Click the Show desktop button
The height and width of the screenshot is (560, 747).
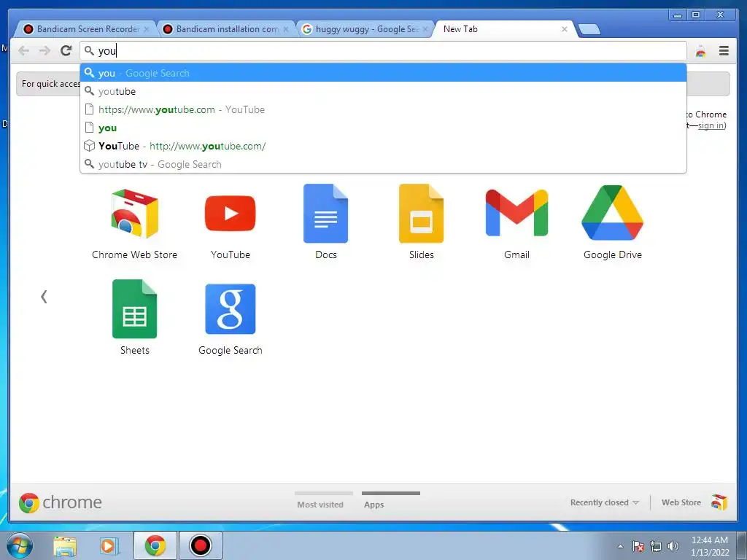[742, 545]
